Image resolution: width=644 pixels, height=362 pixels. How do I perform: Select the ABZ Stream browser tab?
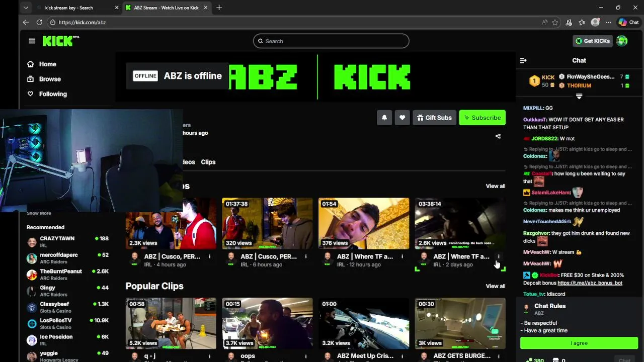tap(166, 8)
